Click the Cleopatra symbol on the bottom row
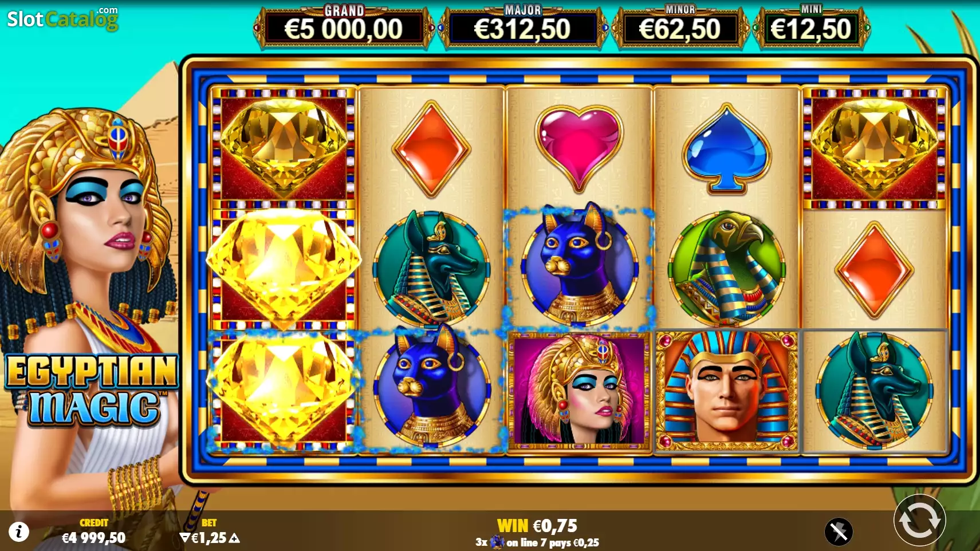 [x=579, y=391]
